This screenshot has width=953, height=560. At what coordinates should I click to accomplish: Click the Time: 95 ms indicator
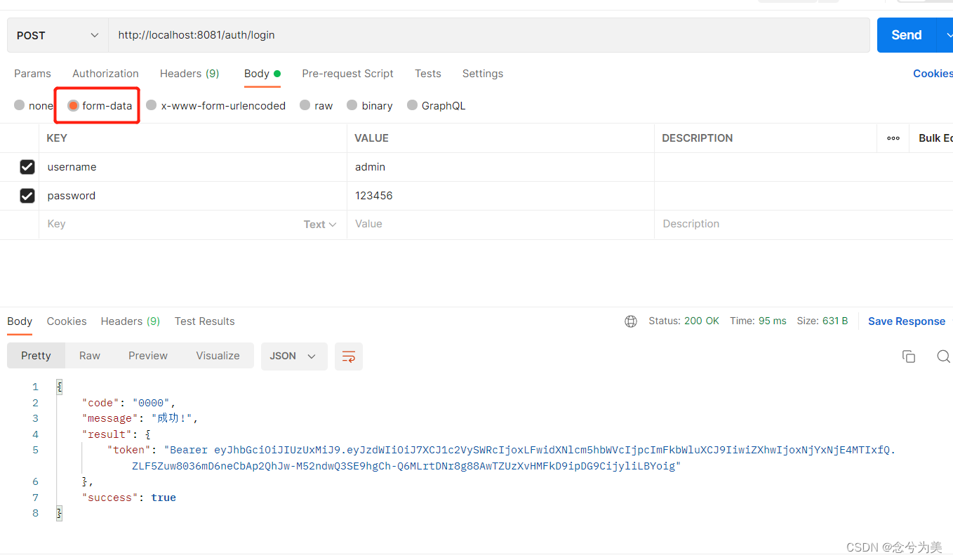tap(758, 321)
